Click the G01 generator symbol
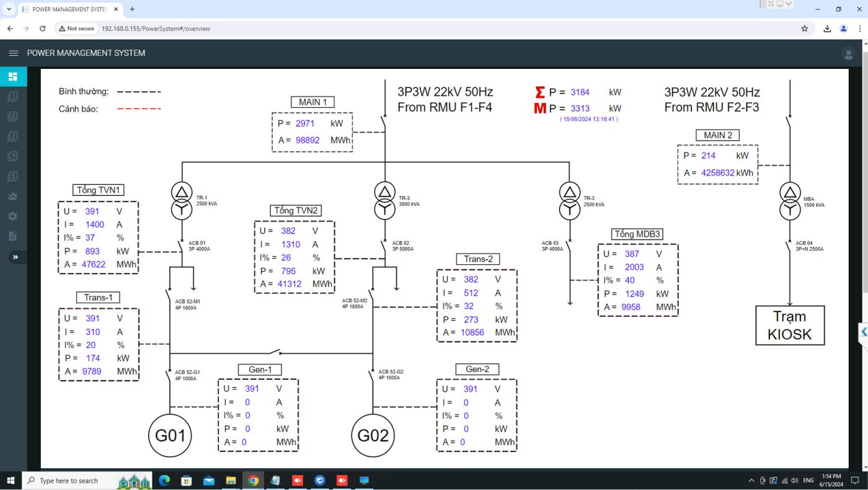868x490 pixels. pyautogui.click(x=170, y=435)
